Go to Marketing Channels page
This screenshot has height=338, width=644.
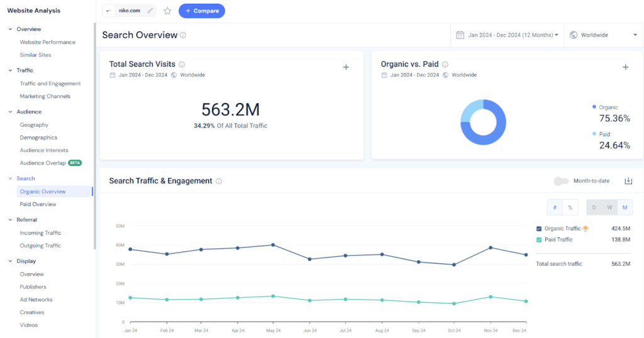tap(45, 96)
